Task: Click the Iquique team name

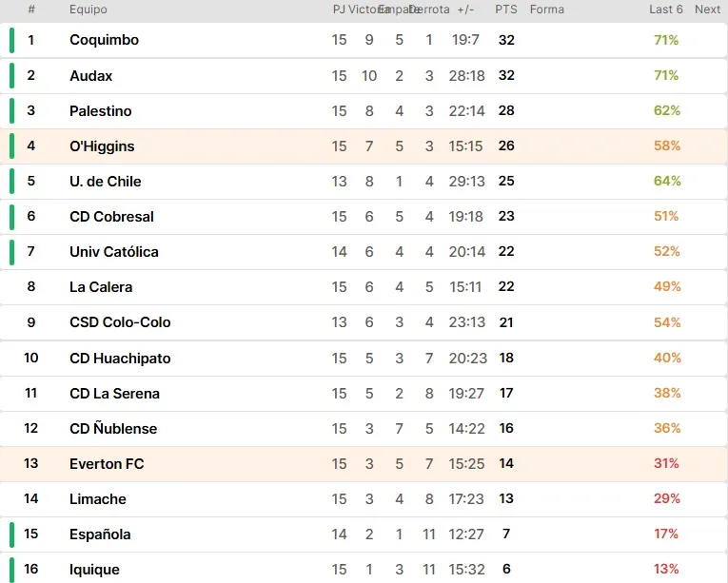Action: coord(94,570)
